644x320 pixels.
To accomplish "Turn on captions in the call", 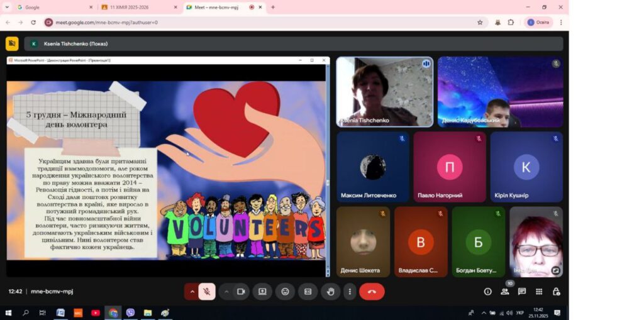I will [x=308, y=292].
